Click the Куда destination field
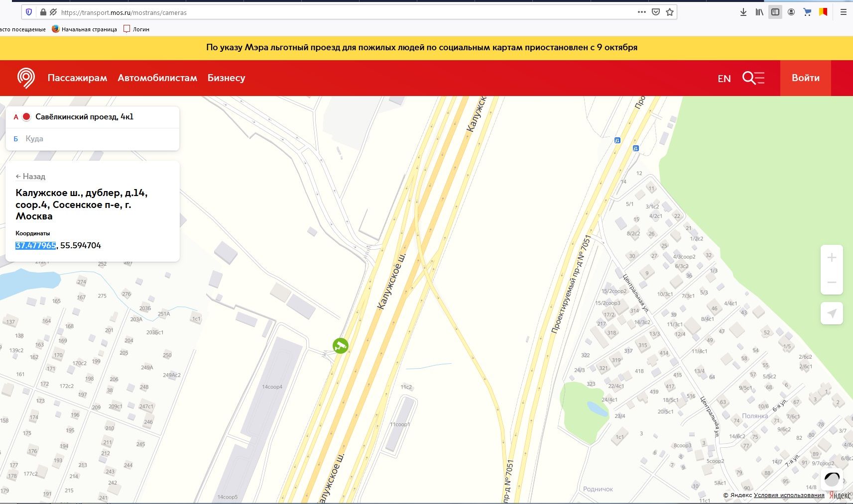Screen dimensions: 853x504 pos(95,139)
